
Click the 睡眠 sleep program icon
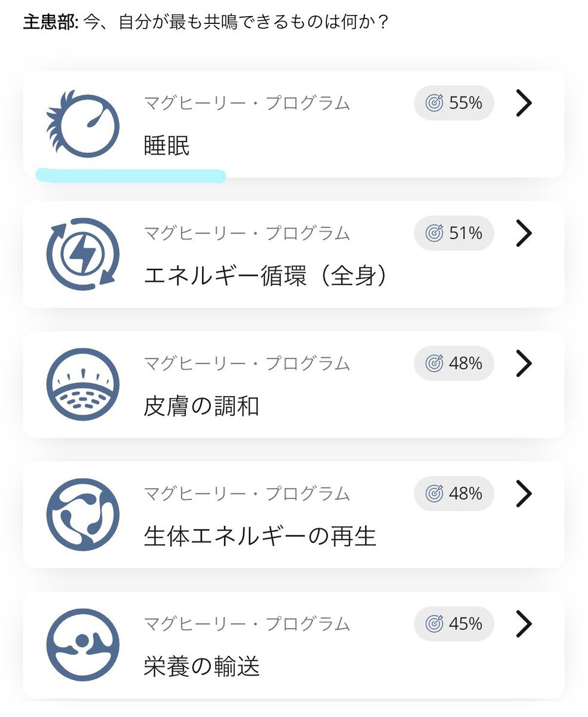click(82, 124)
